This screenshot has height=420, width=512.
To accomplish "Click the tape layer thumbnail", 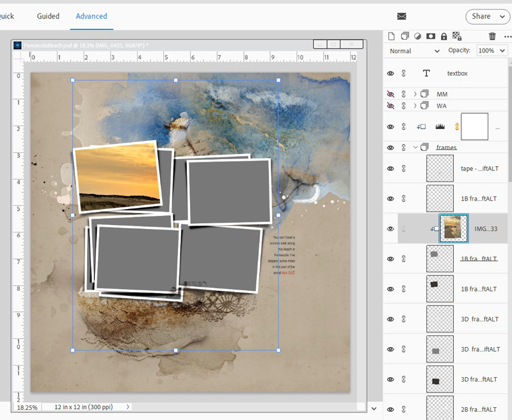I will coord(440,168).
